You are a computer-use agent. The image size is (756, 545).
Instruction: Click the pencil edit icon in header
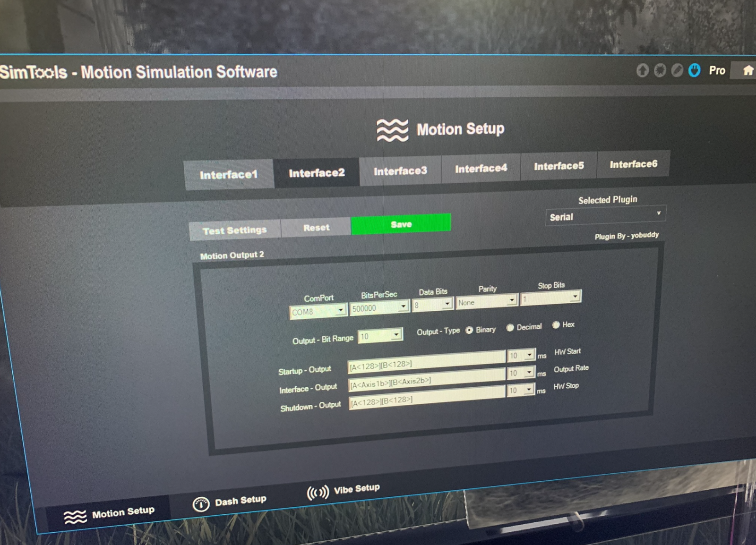click(677, 70)
